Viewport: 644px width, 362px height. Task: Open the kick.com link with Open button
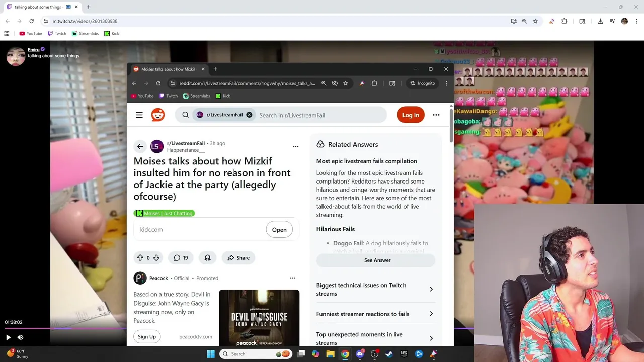coord(279,230)
